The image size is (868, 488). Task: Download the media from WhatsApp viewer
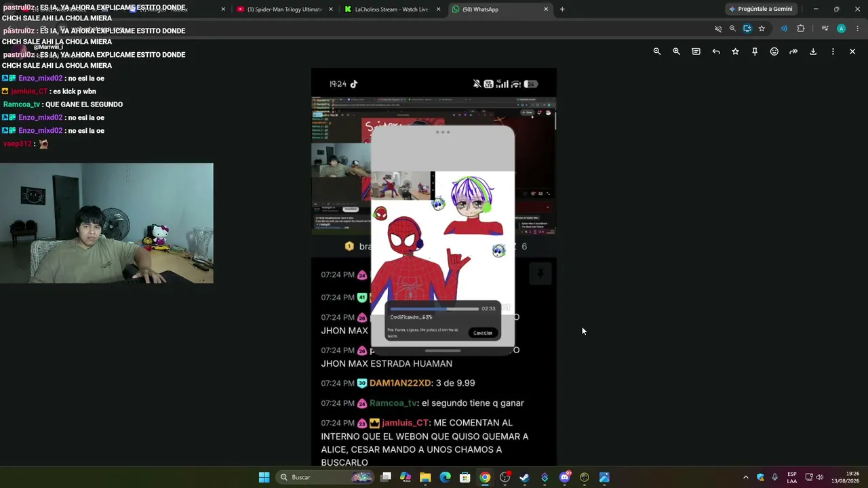click(x=813, y=52)
